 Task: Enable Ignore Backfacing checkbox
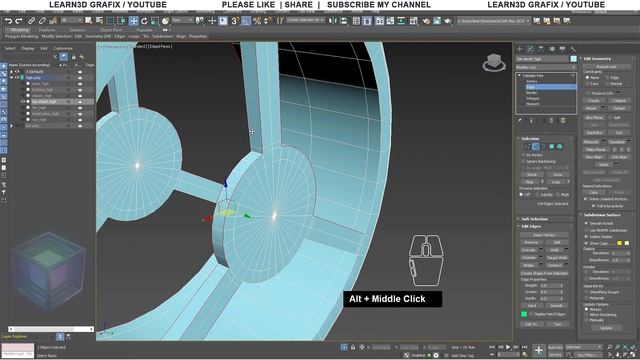click(x=524, y=161)
